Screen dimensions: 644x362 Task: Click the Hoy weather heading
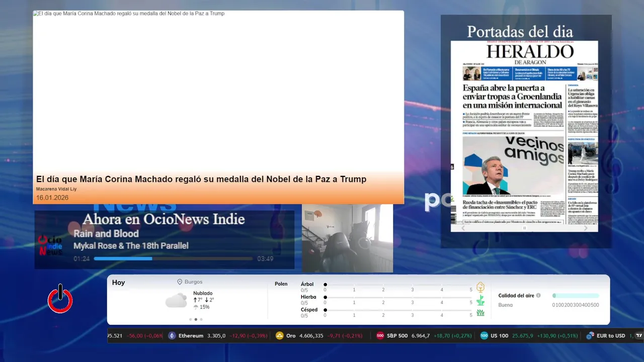click(118, 283)
